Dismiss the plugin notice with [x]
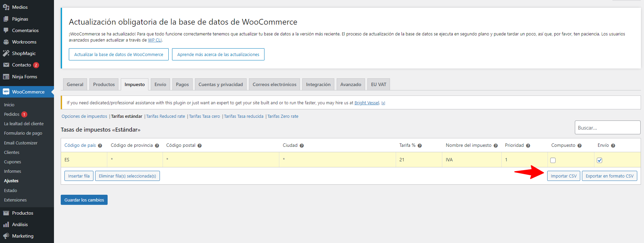 click(383, 103)
